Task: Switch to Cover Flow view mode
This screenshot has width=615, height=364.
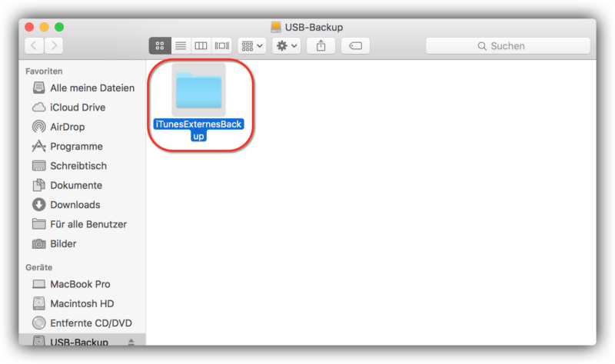Action: coord(221,46)
